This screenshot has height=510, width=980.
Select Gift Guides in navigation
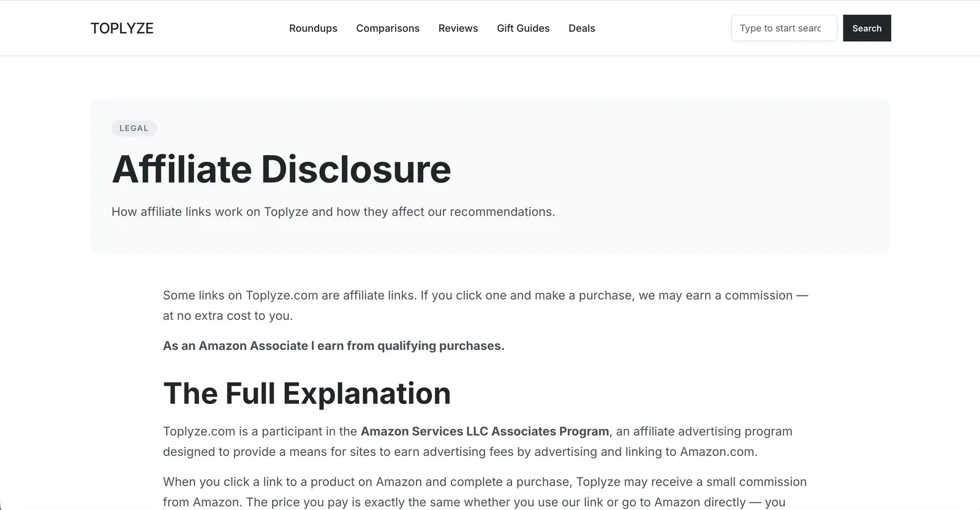[523, 28]
